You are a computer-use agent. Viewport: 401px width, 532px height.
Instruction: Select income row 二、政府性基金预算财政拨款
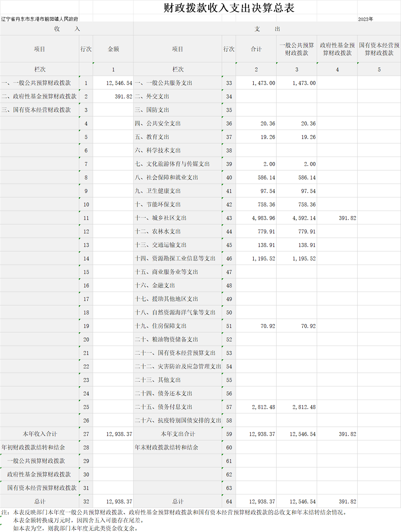tap(39, 96)
